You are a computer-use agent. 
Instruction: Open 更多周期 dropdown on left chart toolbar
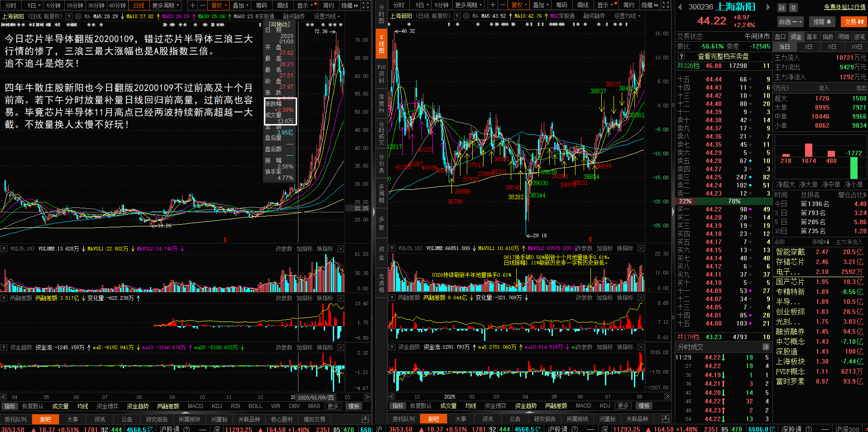pos(166,5)
